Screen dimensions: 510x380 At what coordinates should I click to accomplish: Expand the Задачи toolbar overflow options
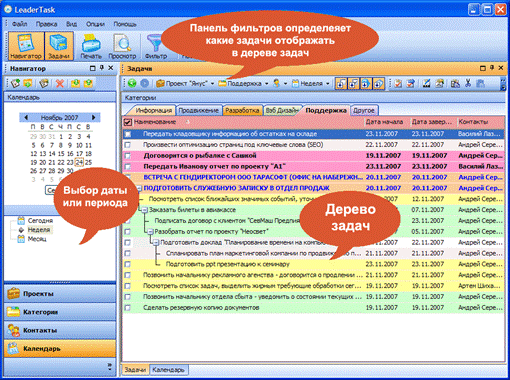point(503,84)
